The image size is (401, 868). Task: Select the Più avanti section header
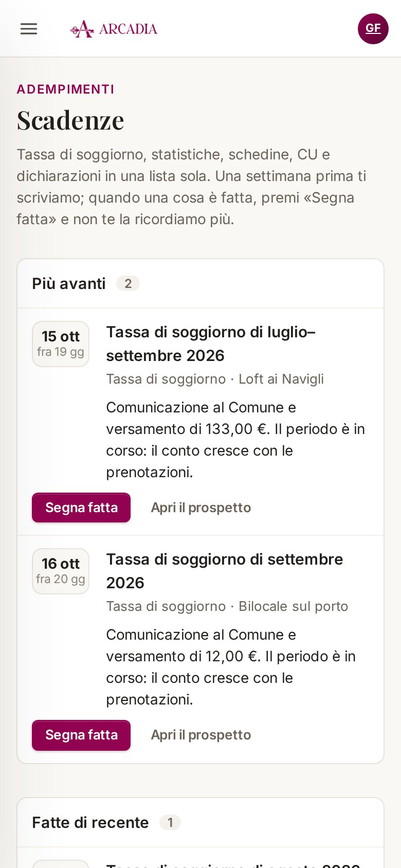click(69, 283)
